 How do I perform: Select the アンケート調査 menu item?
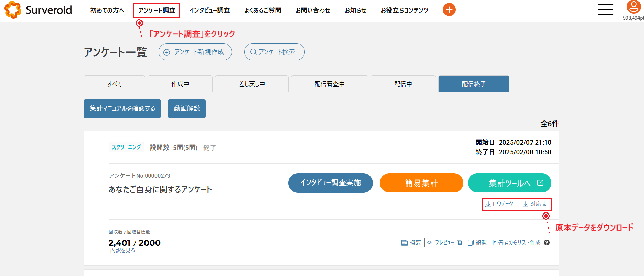(157, 10)
